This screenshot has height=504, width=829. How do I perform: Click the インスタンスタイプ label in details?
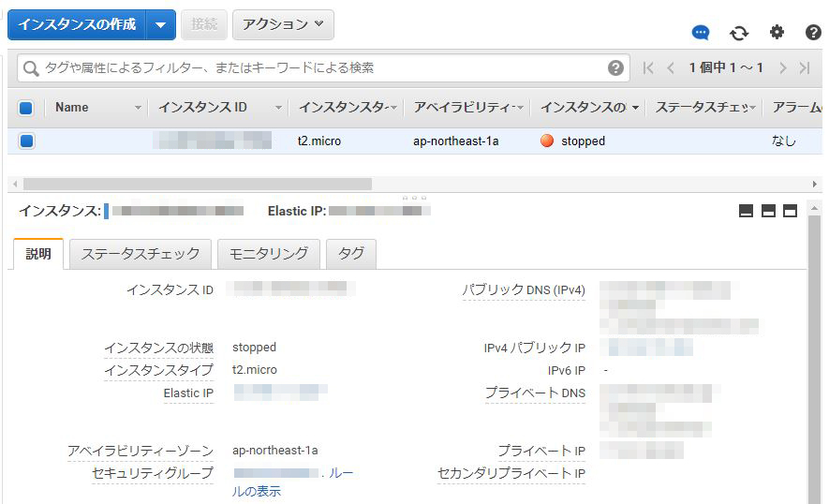158,370
